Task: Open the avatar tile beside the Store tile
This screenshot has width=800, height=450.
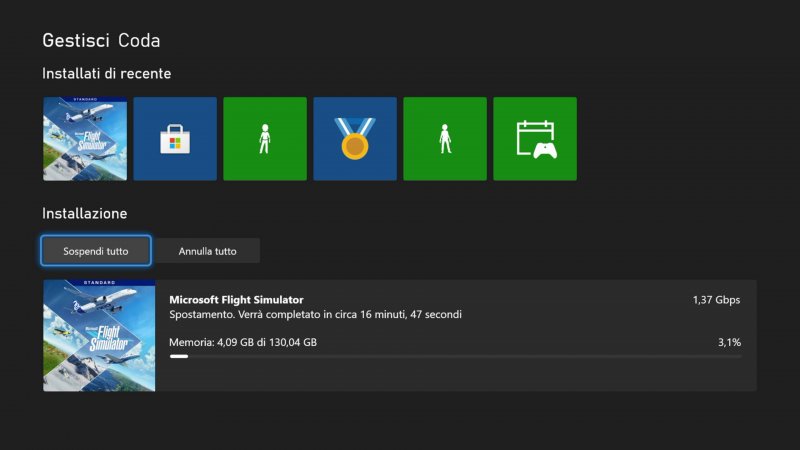Action: coord(265,139)
